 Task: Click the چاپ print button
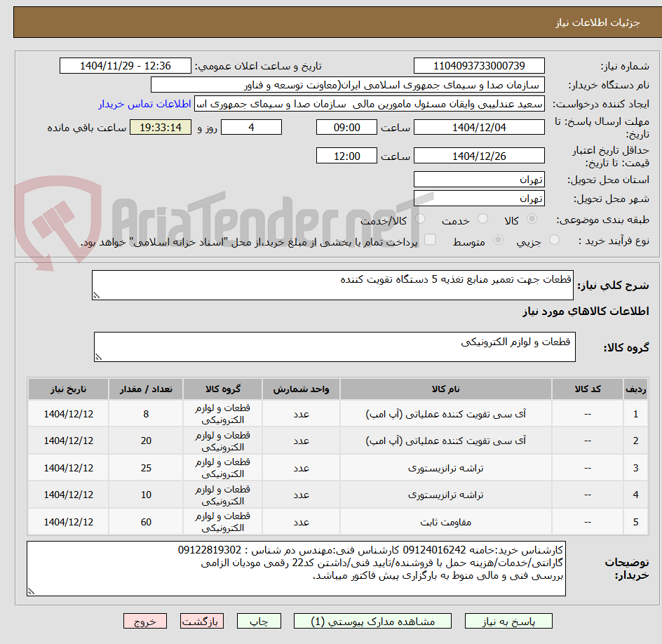259,621
